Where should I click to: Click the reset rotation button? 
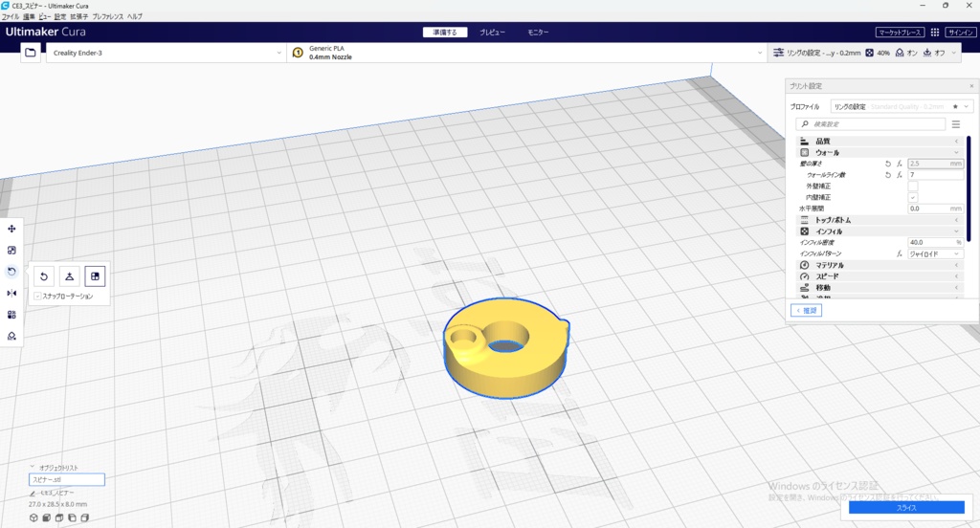44,276
